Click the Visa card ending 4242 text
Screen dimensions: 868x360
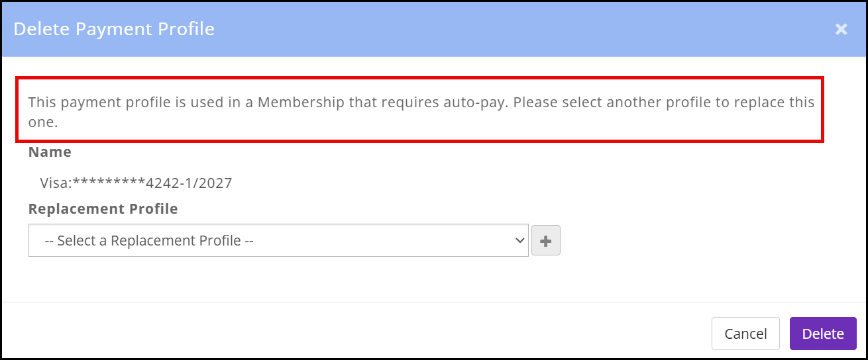click(136, 183)
